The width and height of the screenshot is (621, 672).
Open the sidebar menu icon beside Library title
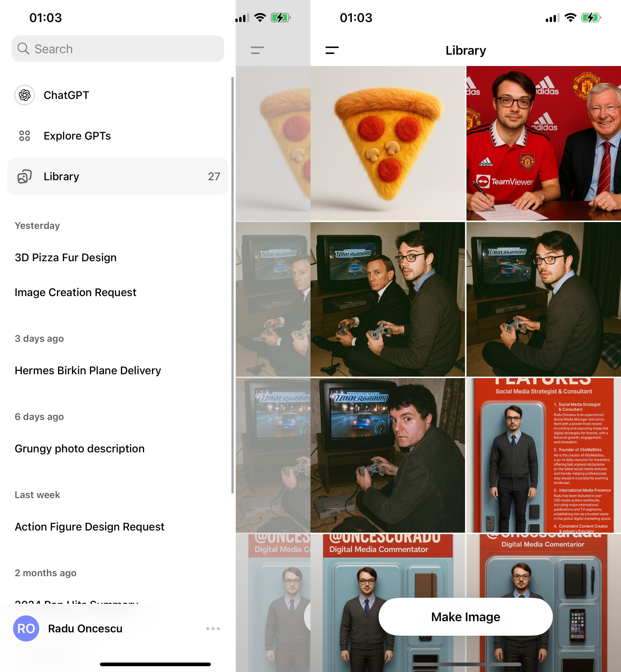point(332,50)
